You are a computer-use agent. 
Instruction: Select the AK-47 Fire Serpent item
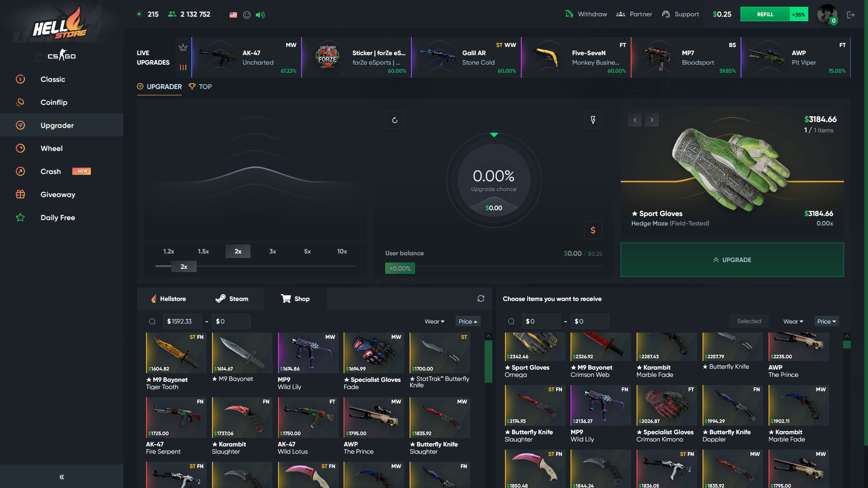176,426
